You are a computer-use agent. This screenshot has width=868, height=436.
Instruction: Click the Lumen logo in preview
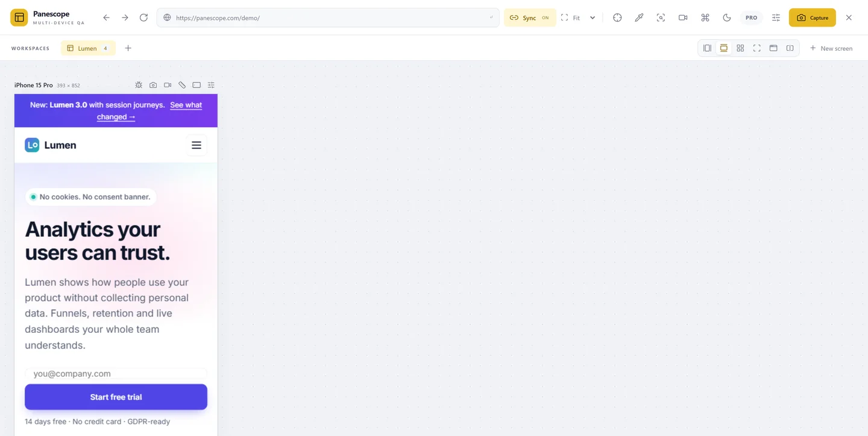coord(51,145)
